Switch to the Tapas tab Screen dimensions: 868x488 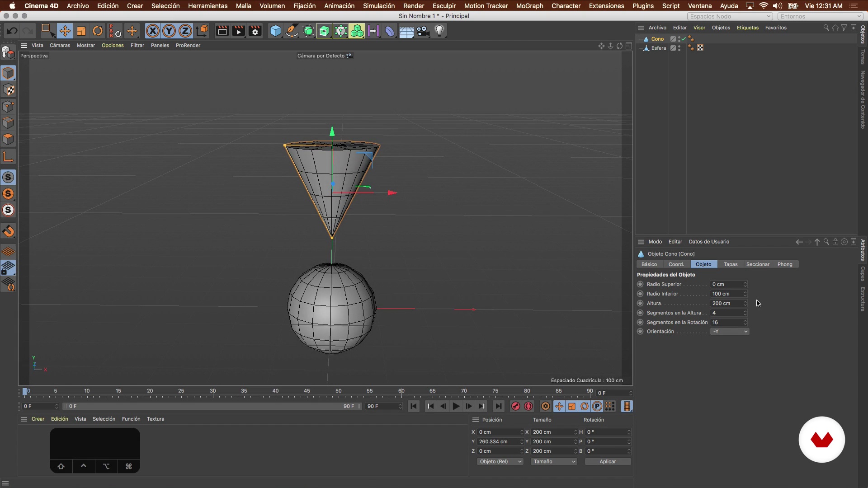731,264
